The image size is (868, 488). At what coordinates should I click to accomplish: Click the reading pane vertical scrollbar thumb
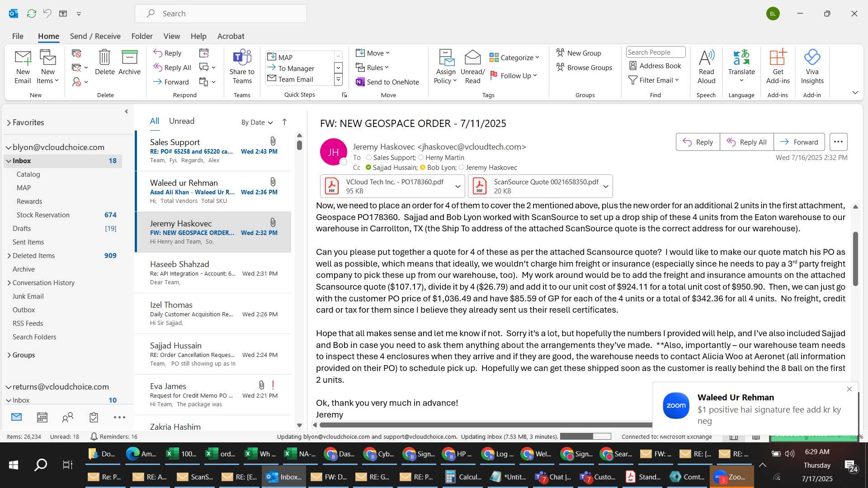click(855, 258)
